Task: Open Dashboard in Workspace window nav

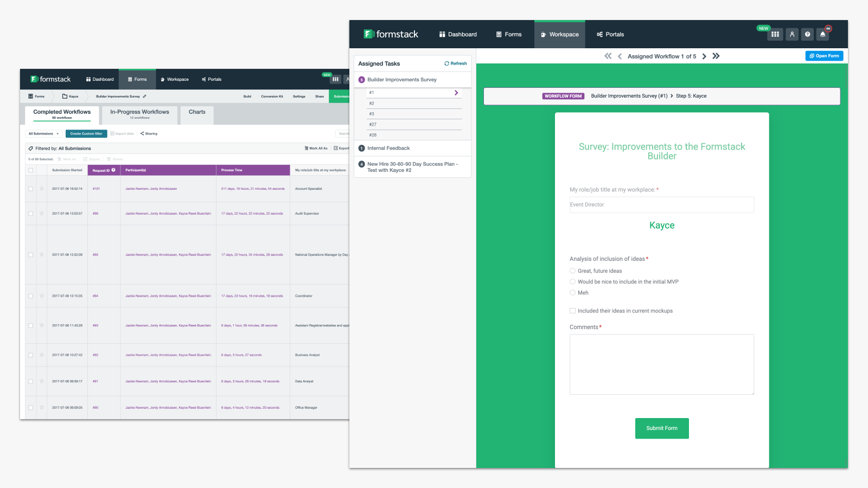Action: [x=458, y=34]
